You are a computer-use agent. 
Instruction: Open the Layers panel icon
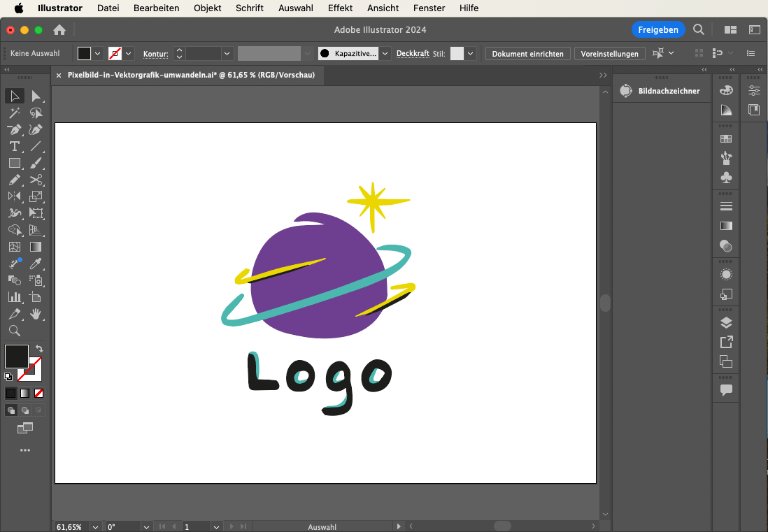pyautogui.click(x=726, y=322)
